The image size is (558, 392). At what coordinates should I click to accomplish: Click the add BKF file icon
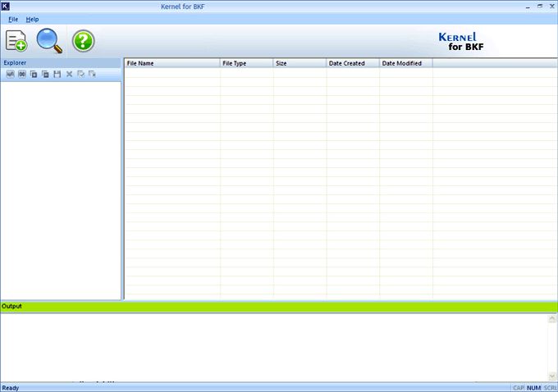16,41
